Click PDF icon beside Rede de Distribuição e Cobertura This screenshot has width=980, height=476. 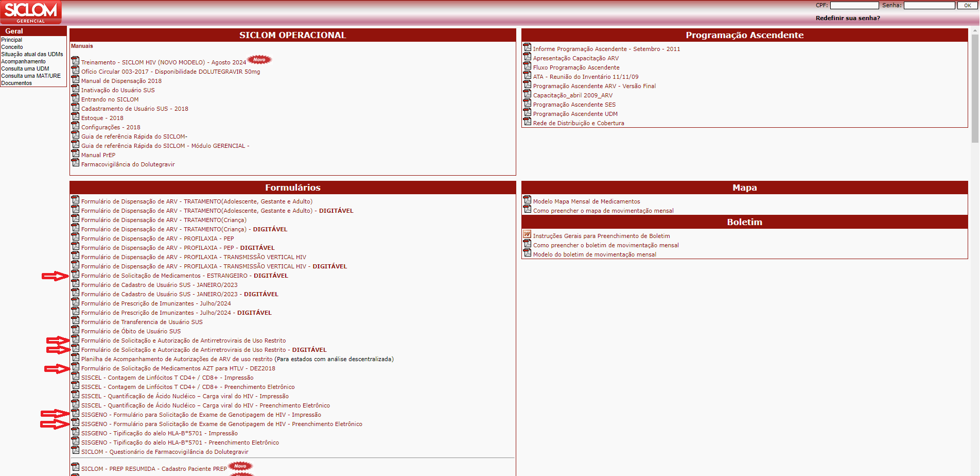527,122
